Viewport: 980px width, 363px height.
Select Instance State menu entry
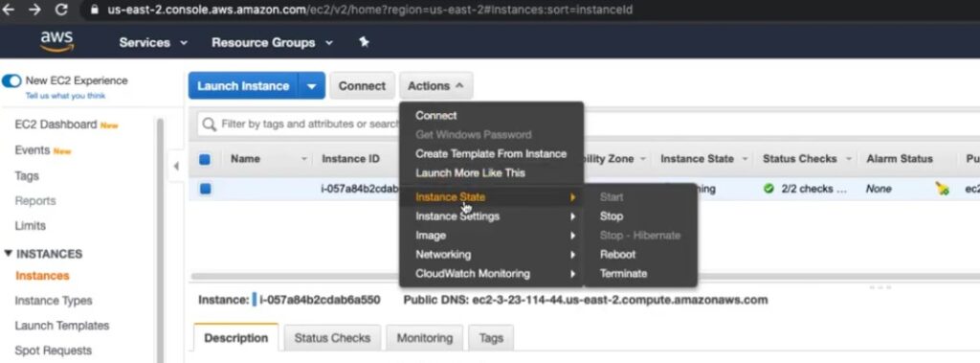click(491, 197)
